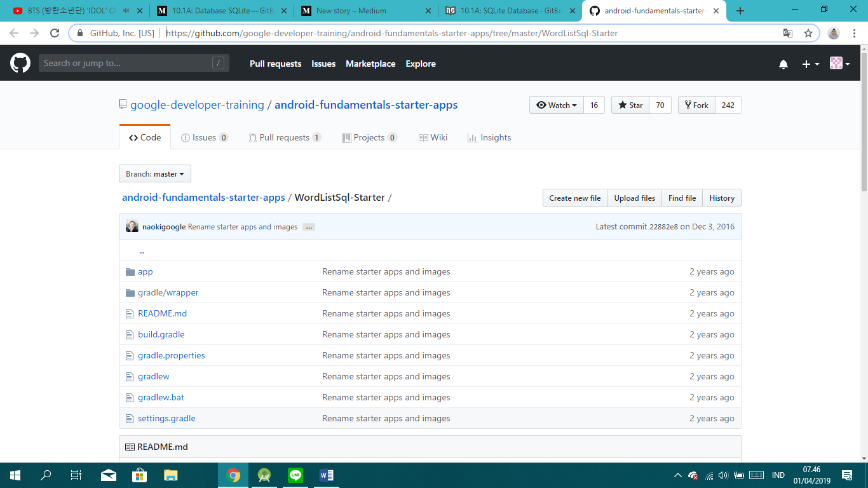Click Pull requests in the top navigation

click(275, 64)
